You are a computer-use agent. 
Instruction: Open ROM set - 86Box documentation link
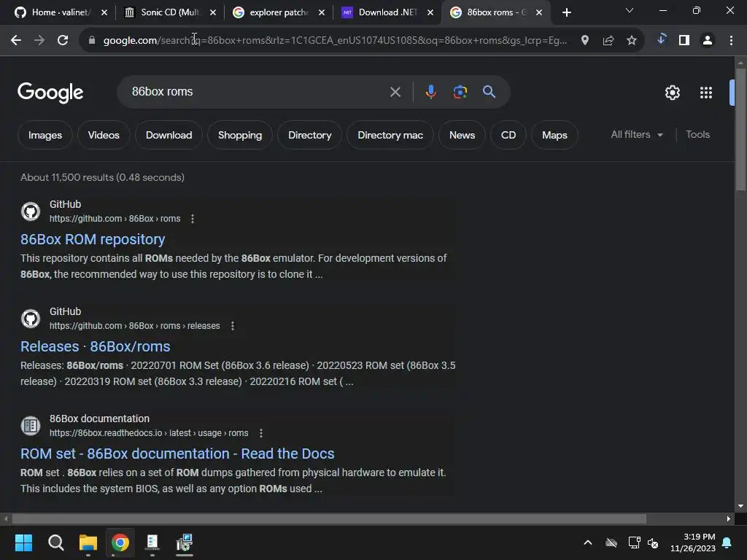point(177,454)
